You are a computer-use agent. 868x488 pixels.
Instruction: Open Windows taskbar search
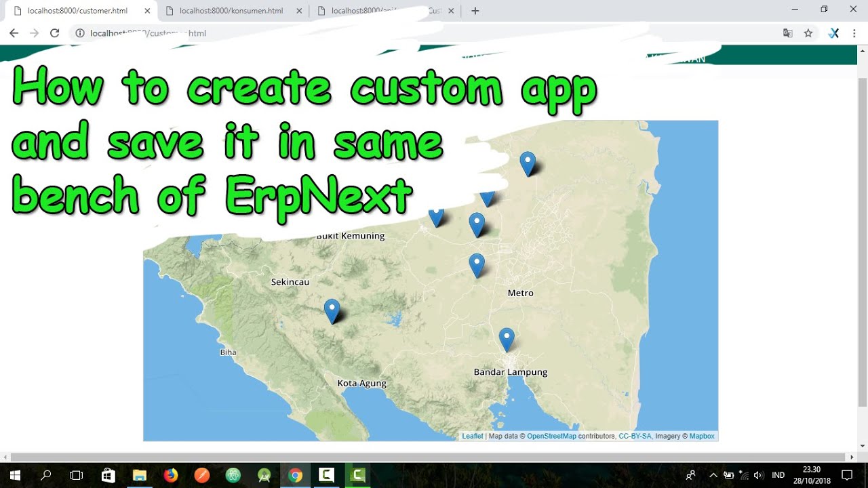pyautogui.click(x=46, y=475)
